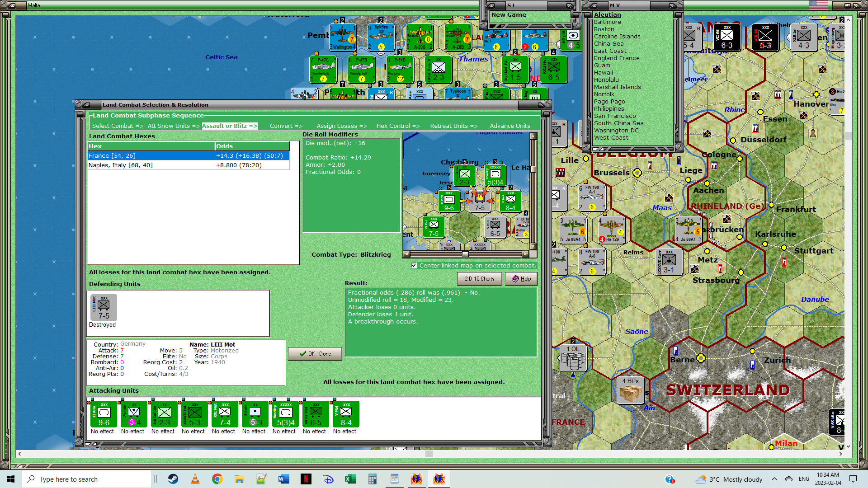Select the XXIII Mot 6-5 attacking unit
868x488 pixels.
pyautogui.click(x=316, y=414)
